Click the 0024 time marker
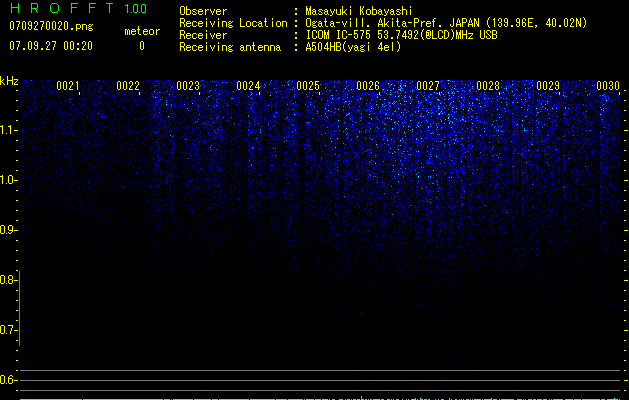629x400 pixels. 248,86
